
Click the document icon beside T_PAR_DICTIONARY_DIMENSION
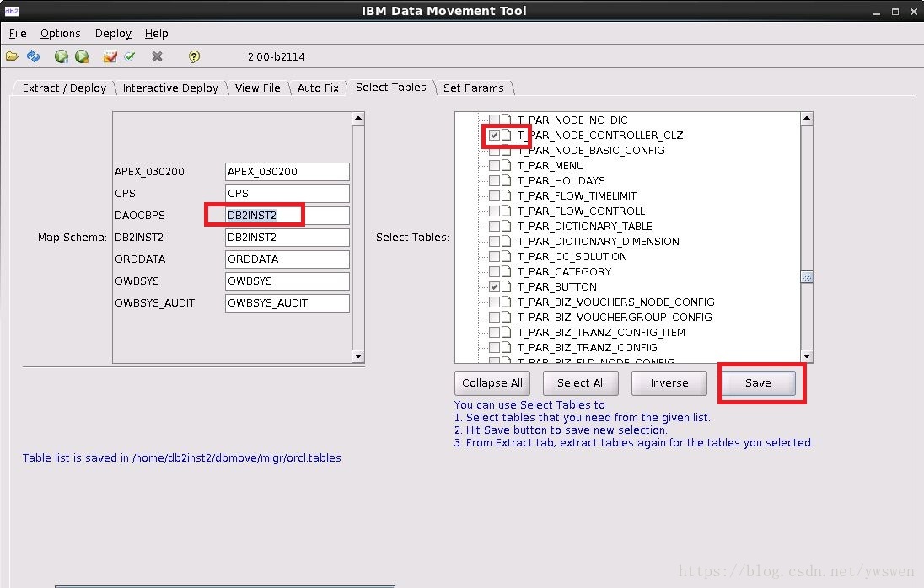pos(506,241)
